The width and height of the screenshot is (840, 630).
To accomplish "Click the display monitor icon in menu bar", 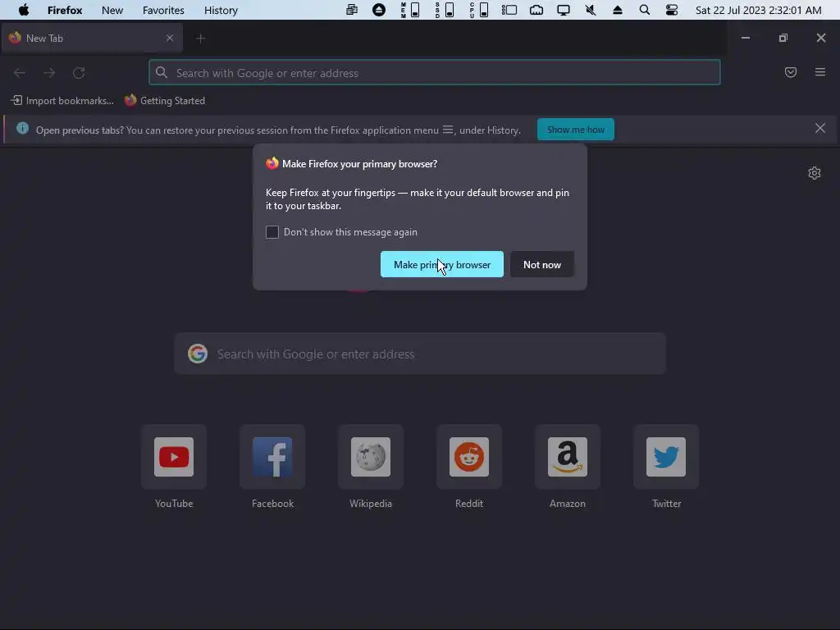I will click(564, 10).
